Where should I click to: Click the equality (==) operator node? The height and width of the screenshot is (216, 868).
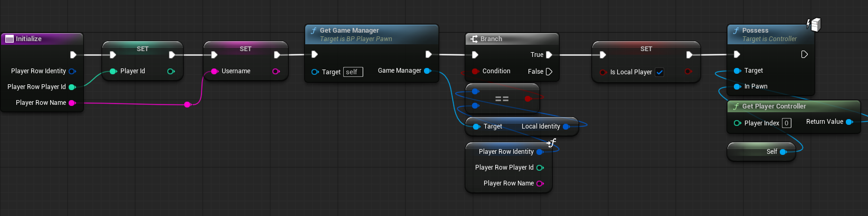pos(502,99)
